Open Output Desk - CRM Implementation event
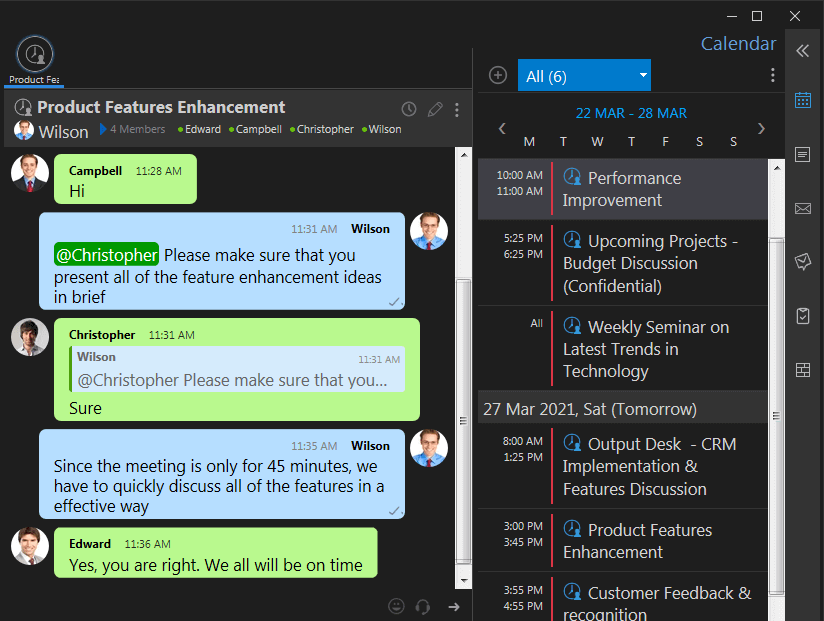824x621 pixels. (623, 466)
